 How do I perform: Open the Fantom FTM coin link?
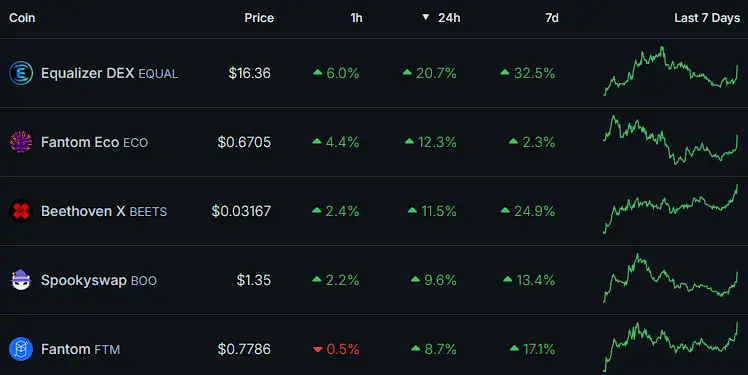(x=81, y=349)
